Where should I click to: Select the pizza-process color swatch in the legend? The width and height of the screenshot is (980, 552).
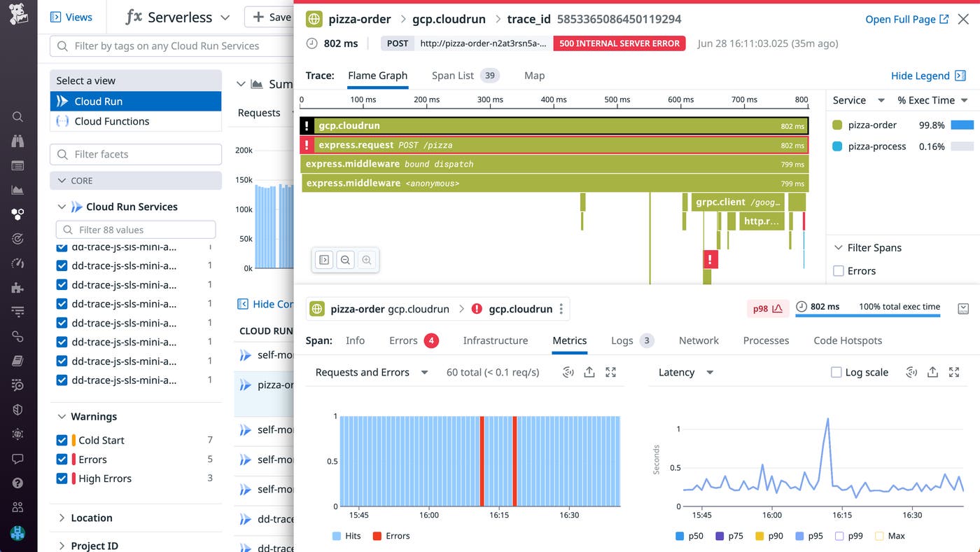838,146
